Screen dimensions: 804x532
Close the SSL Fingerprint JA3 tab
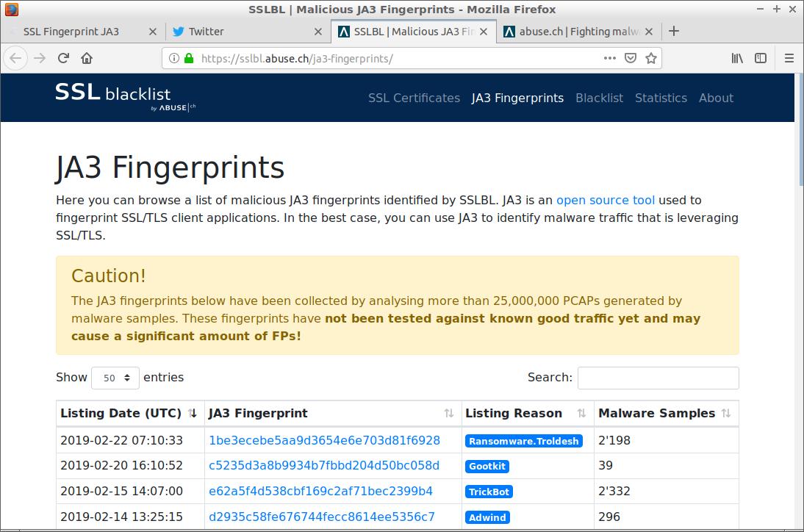152,32
